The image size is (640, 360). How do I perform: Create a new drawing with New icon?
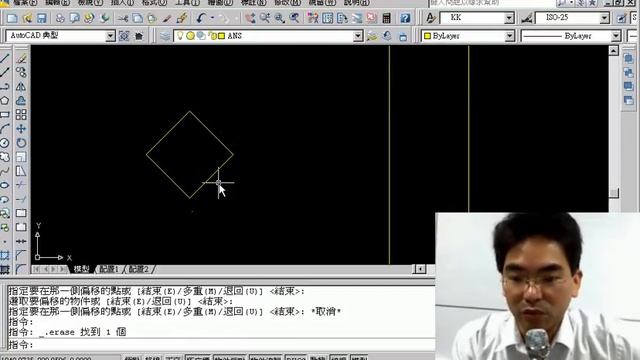[12, 18]
